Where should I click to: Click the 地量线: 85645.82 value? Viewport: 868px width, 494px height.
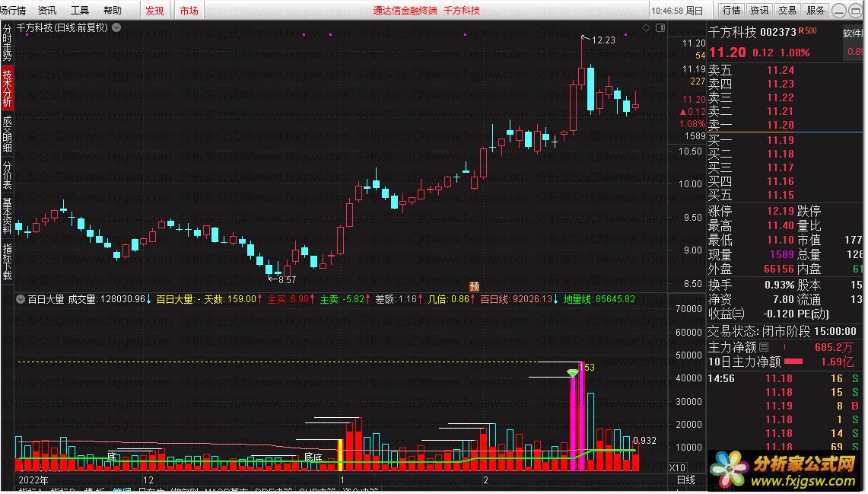point(599,300)
